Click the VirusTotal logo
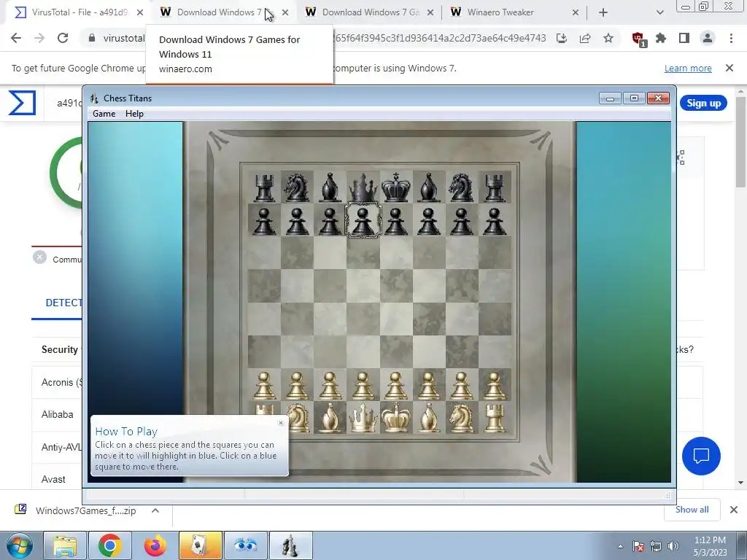The image size is (747, 560). pos(22,103)
